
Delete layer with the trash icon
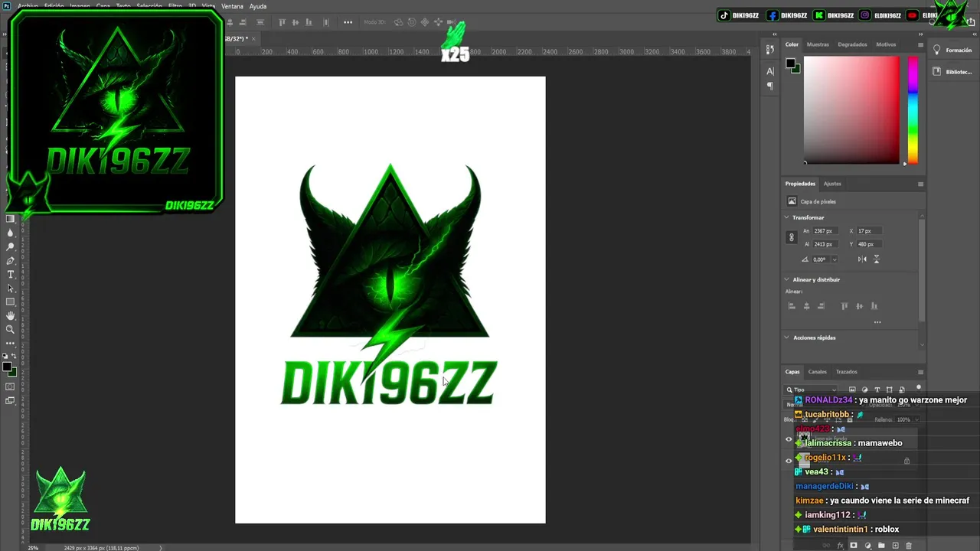[x=909, y=546]
